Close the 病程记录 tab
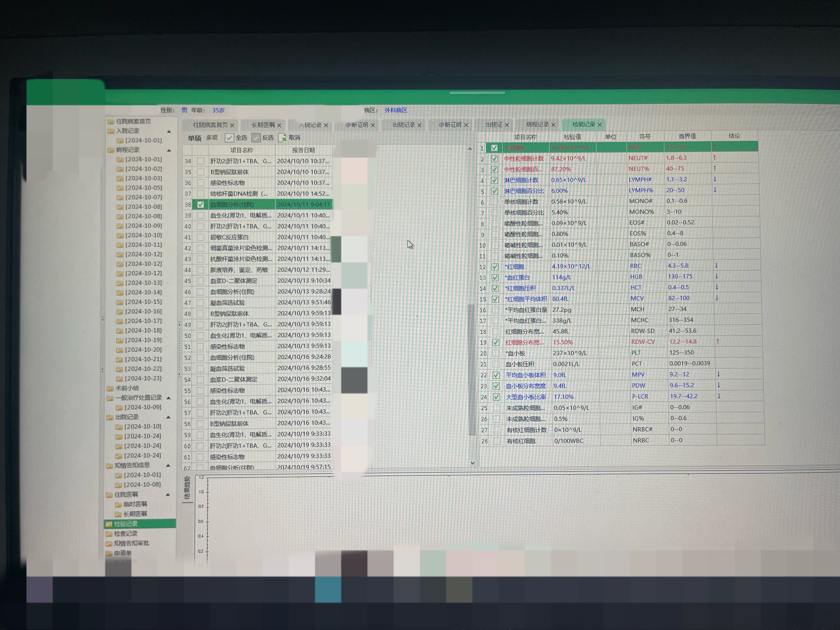Screen dimensions: 840x630 [553, 125]
